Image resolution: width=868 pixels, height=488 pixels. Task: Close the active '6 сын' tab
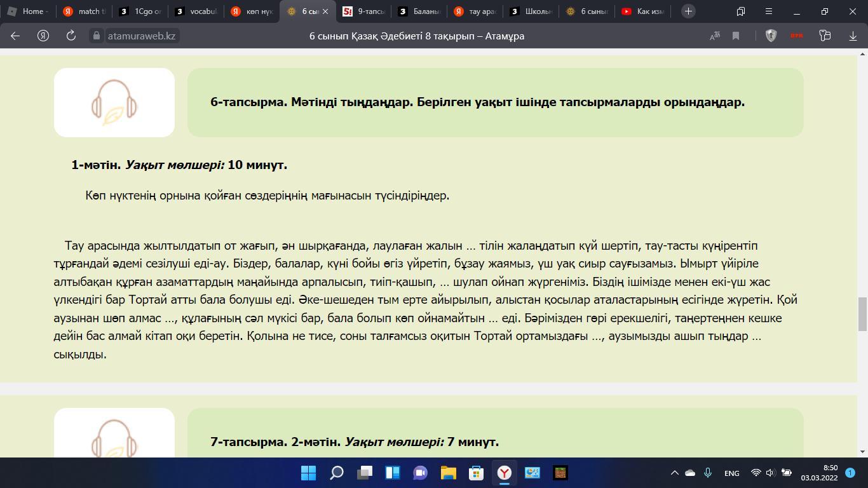(x=325, y=11)
